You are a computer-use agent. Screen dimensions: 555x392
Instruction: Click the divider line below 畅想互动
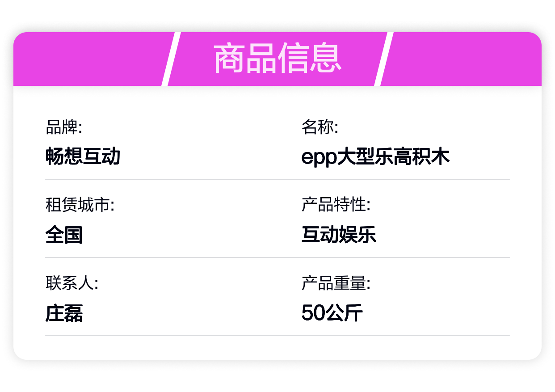[277, 180]
